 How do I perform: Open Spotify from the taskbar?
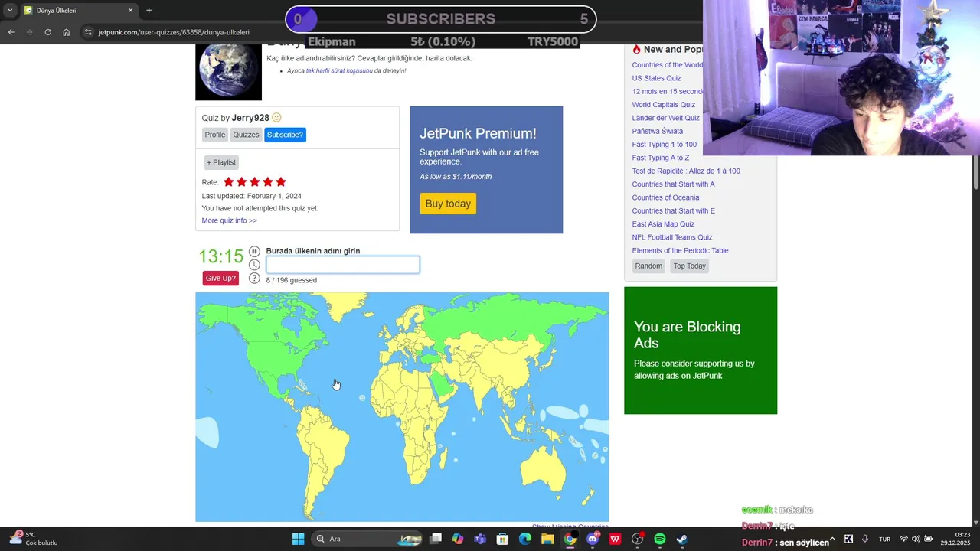pos(660,539)
